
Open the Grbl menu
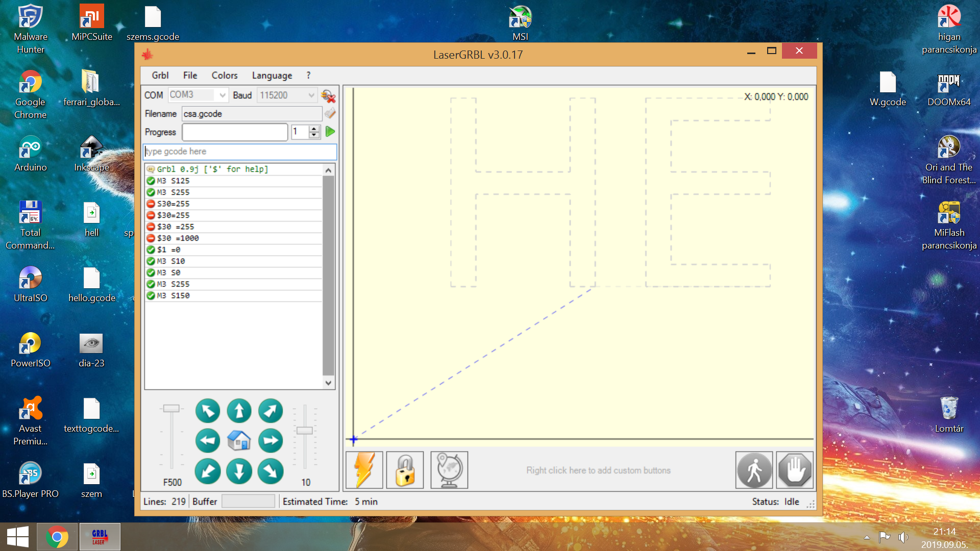[x=160, y=76]
